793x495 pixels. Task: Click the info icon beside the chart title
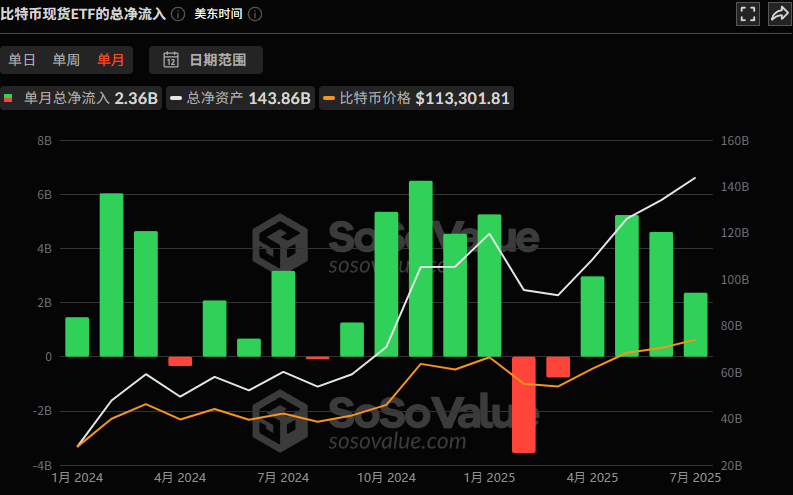178,14
